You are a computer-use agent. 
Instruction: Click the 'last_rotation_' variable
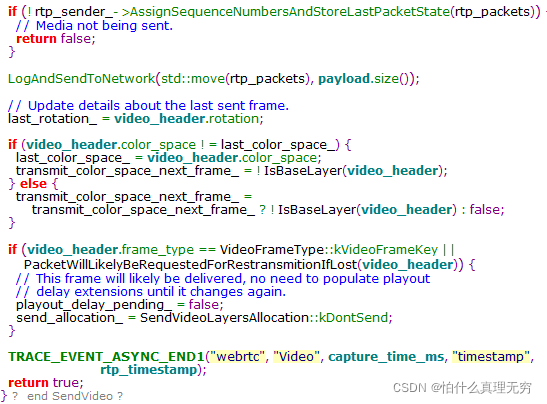(x=52, y=119)
